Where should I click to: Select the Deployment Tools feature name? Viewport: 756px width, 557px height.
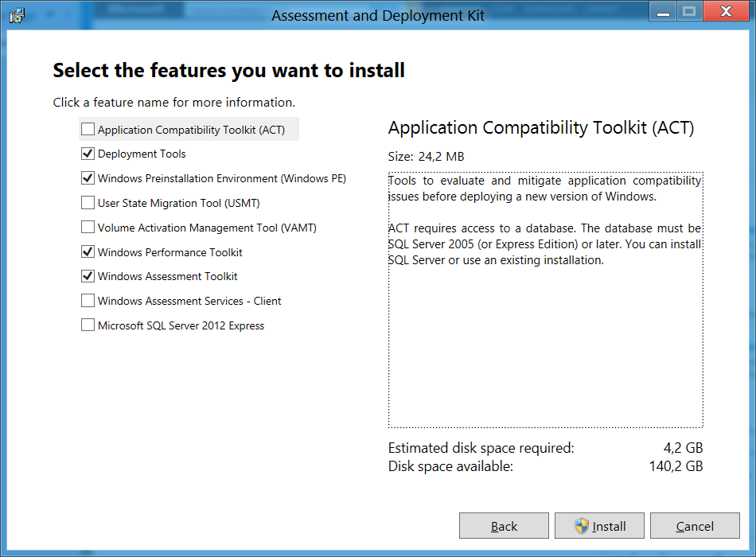point(142,154)
